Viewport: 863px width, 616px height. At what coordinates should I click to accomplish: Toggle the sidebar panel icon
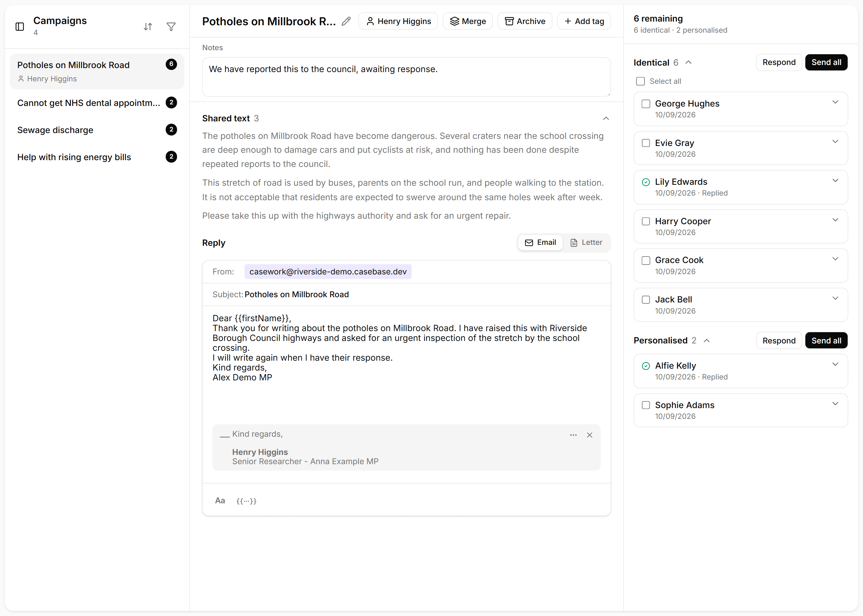pyautogui.click(x=20, y=26)
